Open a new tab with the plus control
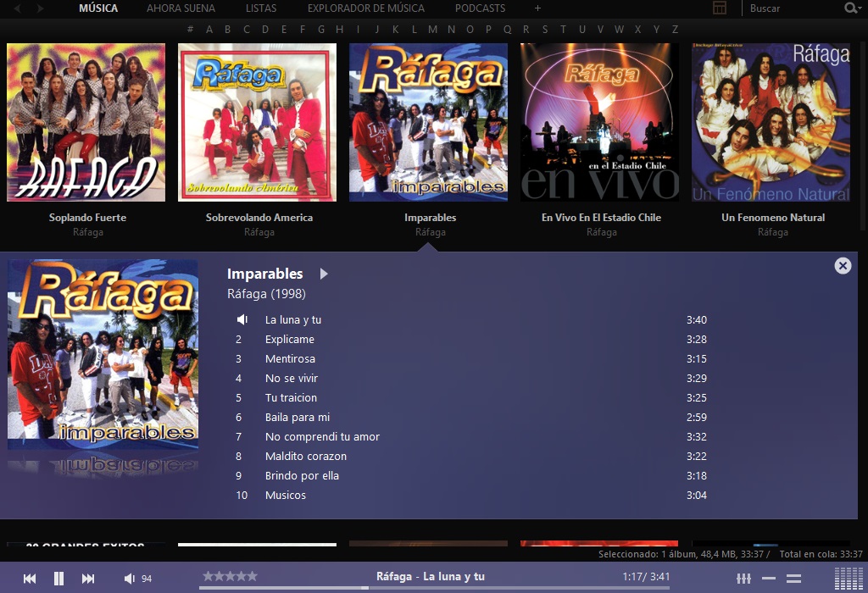868x593 pixels. [x=537, y=8]
